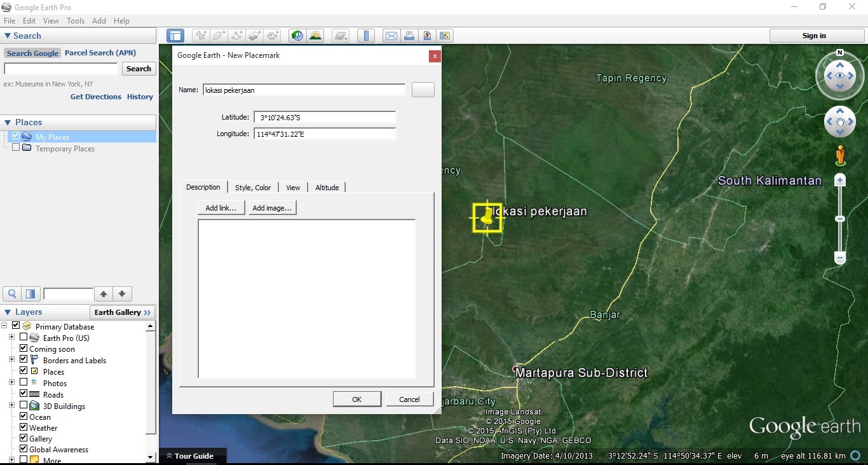Image resolution: width=868 pixels, height=465 pixels.
Task: Turn off the Roads layer
Action: [24, 394]
